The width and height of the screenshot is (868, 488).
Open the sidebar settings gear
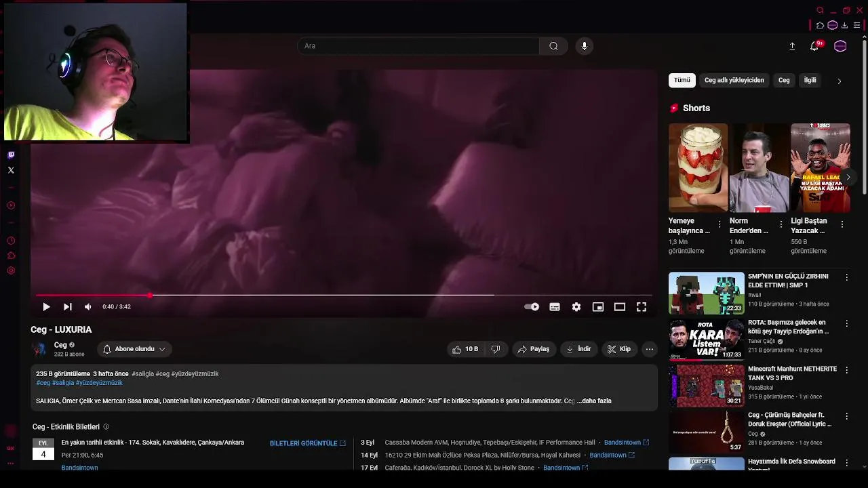click(x=11, y=270)
